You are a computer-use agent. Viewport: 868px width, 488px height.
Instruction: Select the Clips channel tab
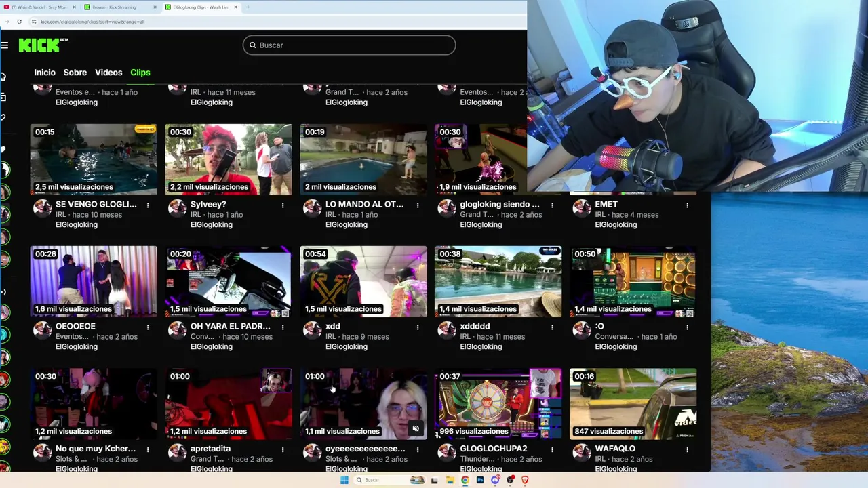click(x=140, y=73)
